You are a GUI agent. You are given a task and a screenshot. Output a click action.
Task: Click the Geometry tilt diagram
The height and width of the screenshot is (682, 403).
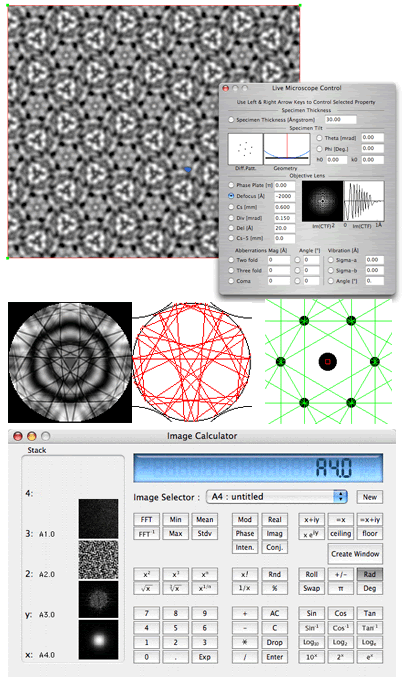tap(287, 149)
